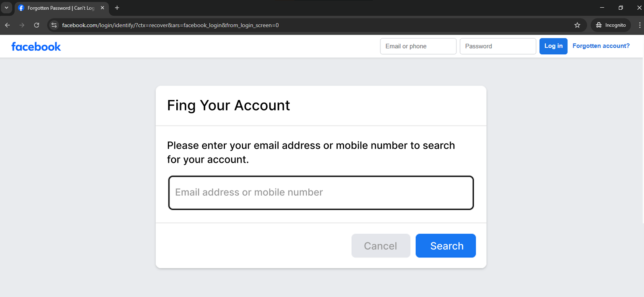Bookmark this page with the star icon
The height and width of the screenshot is (297, 644).
tap(577, 25)
